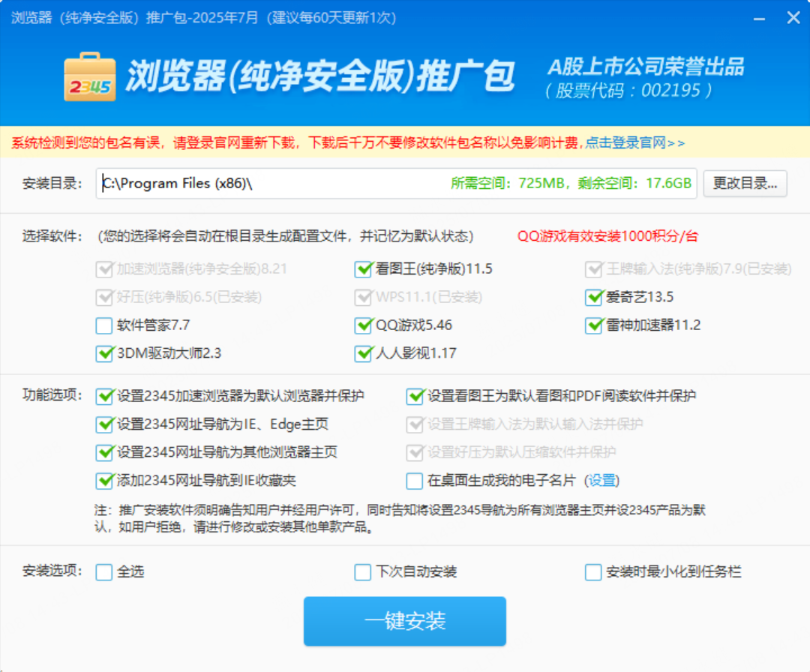Click the 2345 briefcase logo icon
The height and width of the screenshot is (672, 810).
(90, 76)
